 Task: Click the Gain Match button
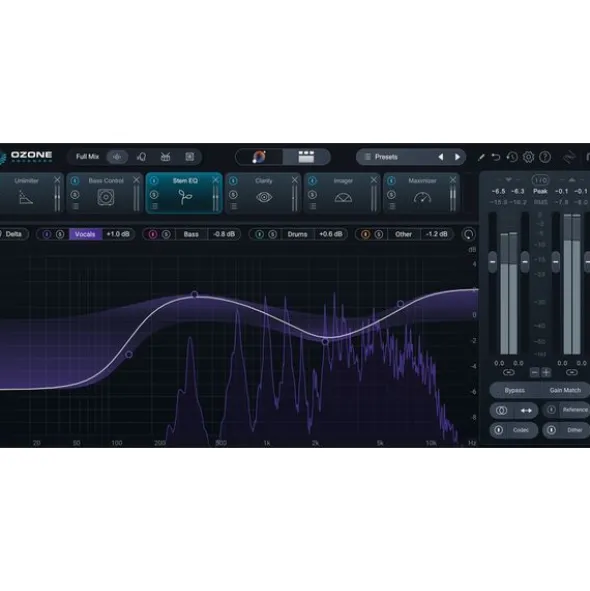point(565,390)
